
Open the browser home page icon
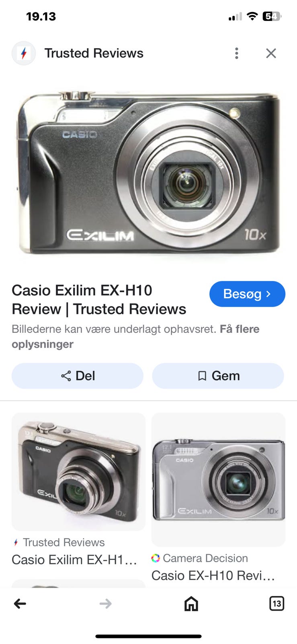tap(191, 603)
